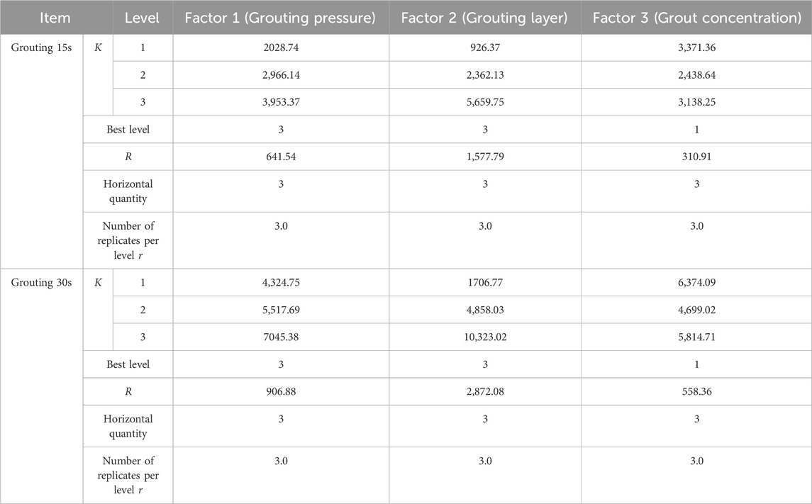This screenshot has height=504, width=812.
Task: Select the cell showing 7045.38
Action: (x=280, y=337)
